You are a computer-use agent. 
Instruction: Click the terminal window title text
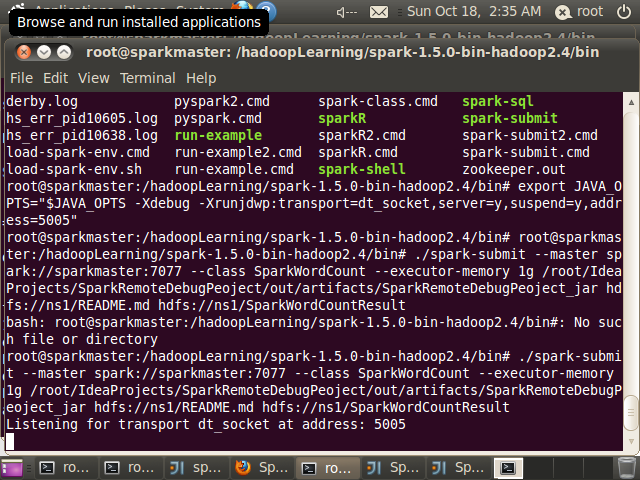[x=342, y=52]
